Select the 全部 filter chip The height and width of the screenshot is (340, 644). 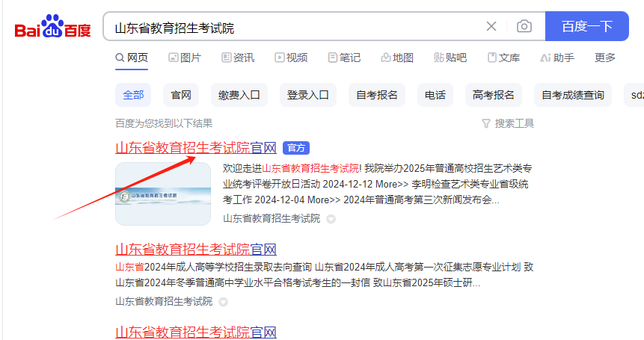133,95
